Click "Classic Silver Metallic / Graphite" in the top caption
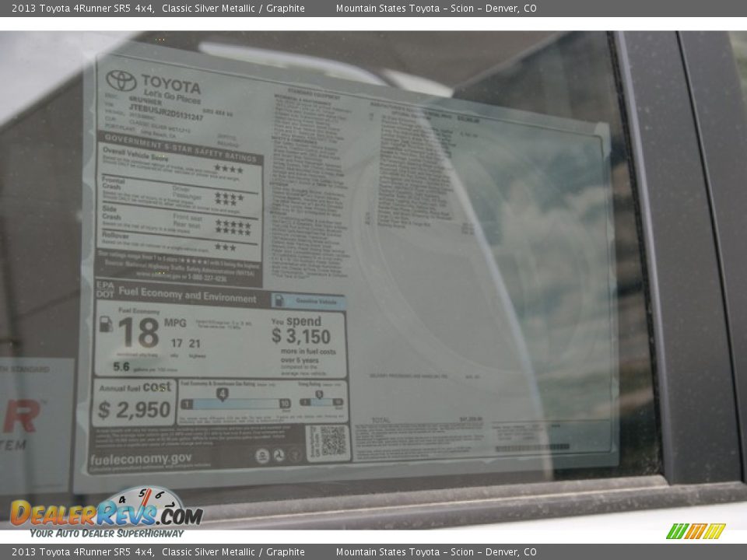 pos(233,8)
